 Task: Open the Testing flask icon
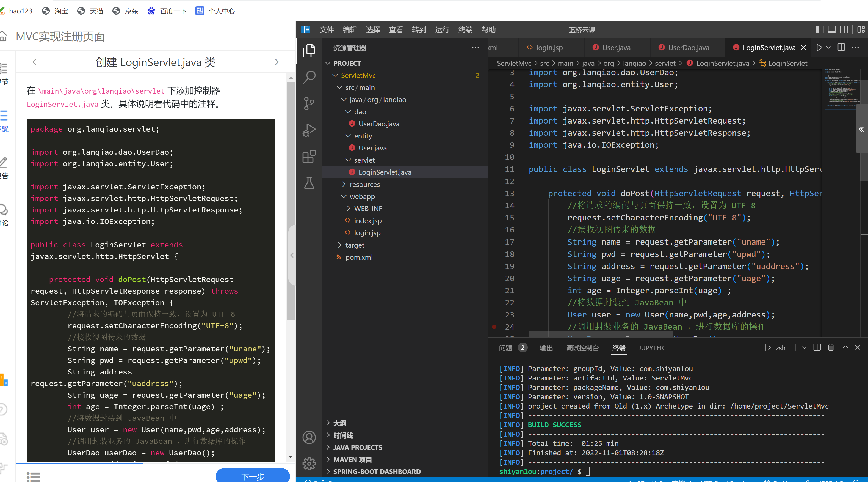[x=309, y=183]
